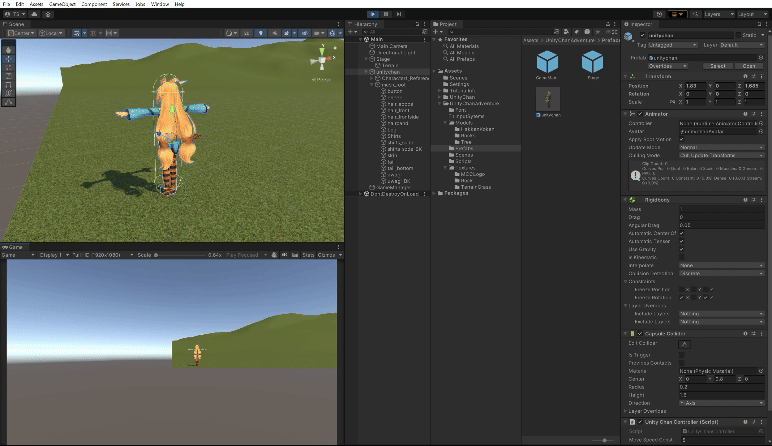Click the Pause button in the toolbar
This screenshot has width=772, height=446.
coord(386,14)
